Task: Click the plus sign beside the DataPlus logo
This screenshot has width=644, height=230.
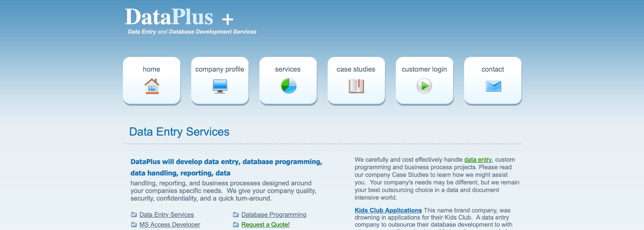Action: (228, 20)
